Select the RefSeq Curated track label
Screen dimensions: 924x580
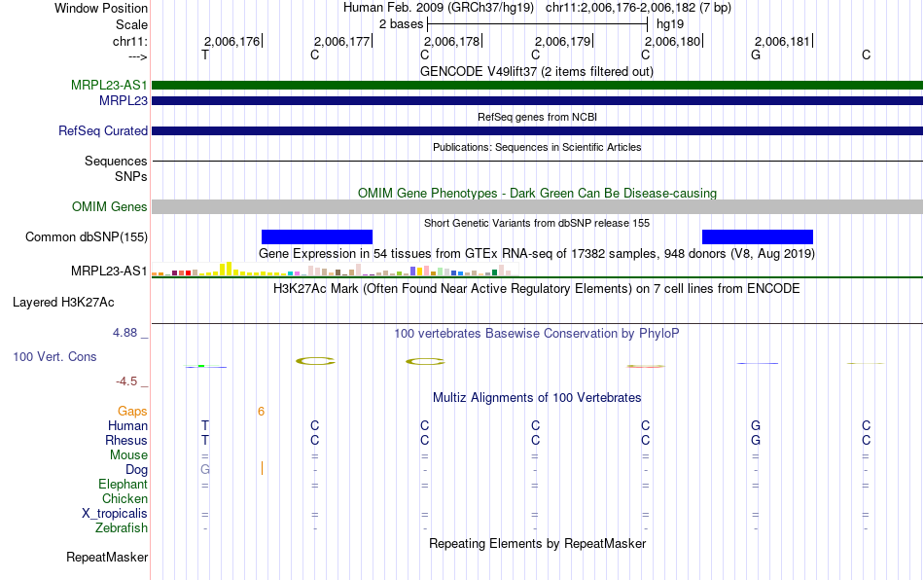103,130
